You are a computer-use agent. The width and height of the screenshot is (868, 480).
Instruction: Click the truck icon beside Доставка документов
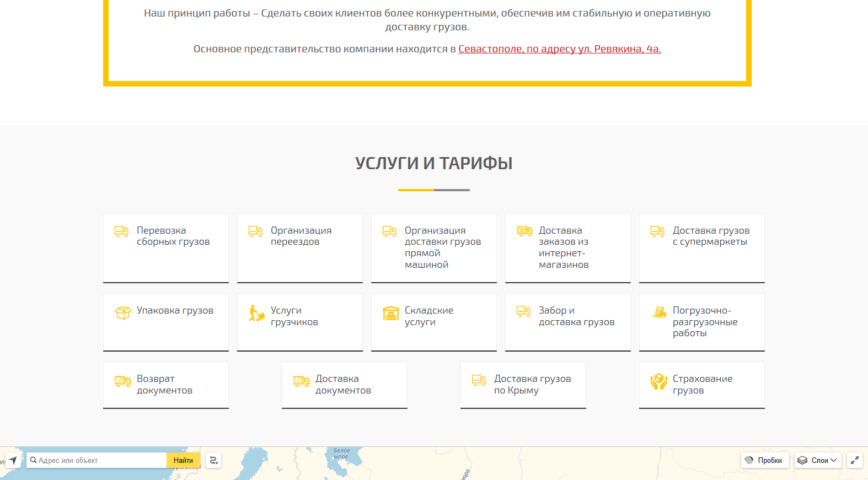[301, 381]
